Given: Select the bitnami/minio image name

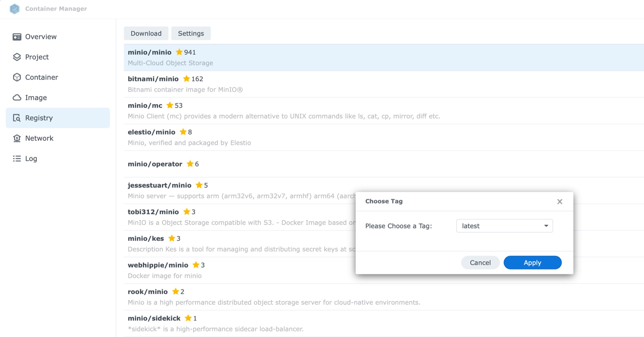Looking at the screenshot, I should 153,79.
